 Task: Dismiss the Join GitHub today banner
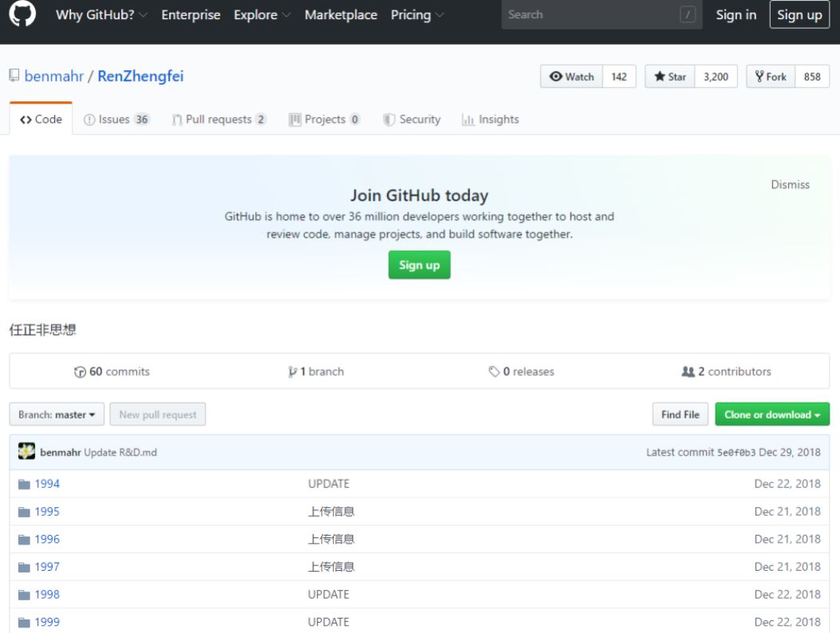click(790, 184)
